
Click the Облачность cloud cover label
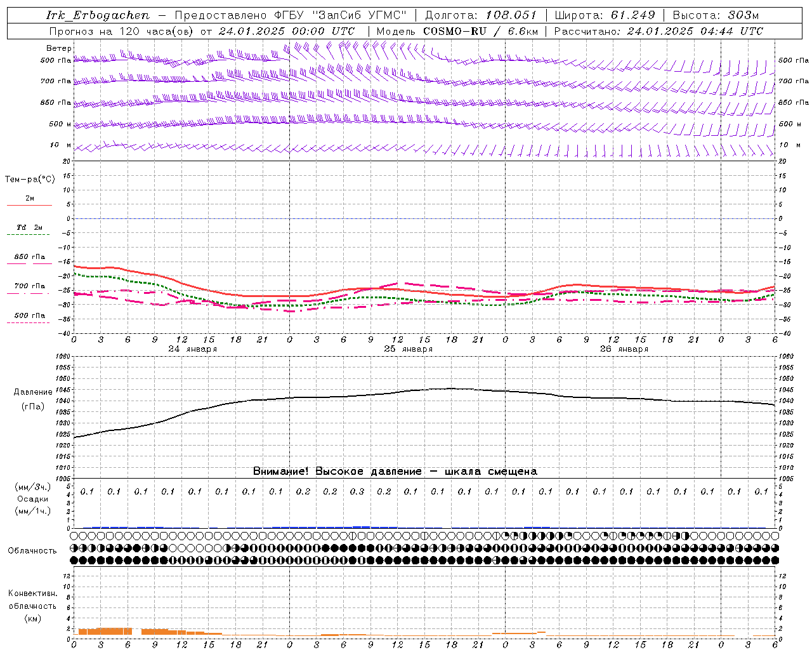pos(32,551)
